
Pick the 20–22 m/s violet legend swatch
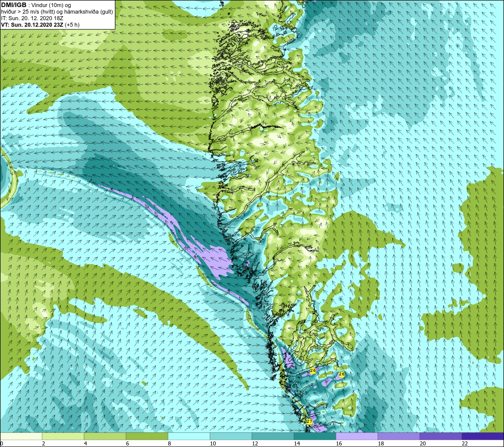tap(441, 436)
